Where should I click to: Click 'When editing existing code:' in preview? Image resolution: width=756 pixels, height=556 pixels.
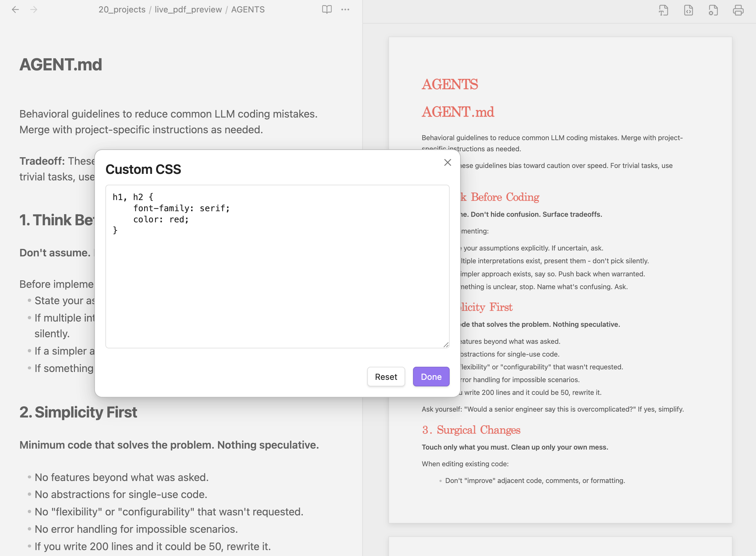(x=465, y=463)
